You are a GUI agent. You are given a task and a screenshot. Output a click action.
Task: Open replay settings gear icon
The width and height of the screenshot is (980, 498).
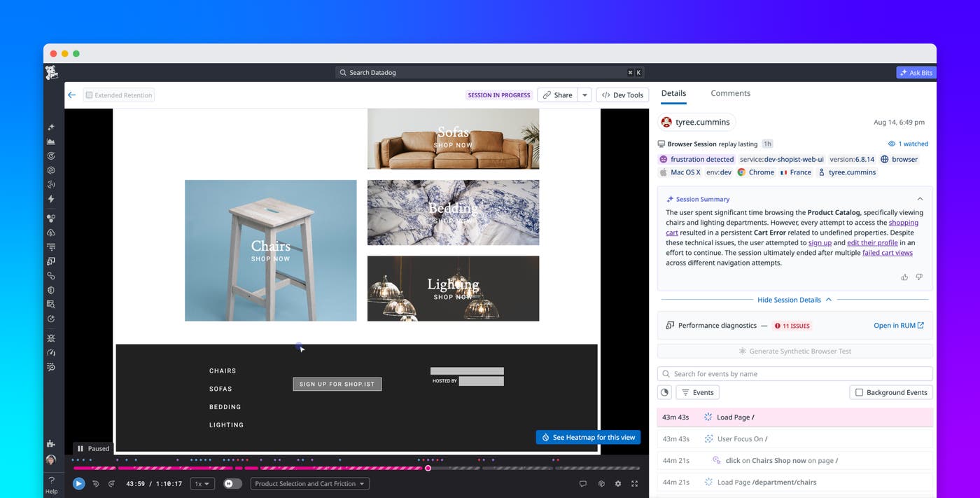point(617,483)
